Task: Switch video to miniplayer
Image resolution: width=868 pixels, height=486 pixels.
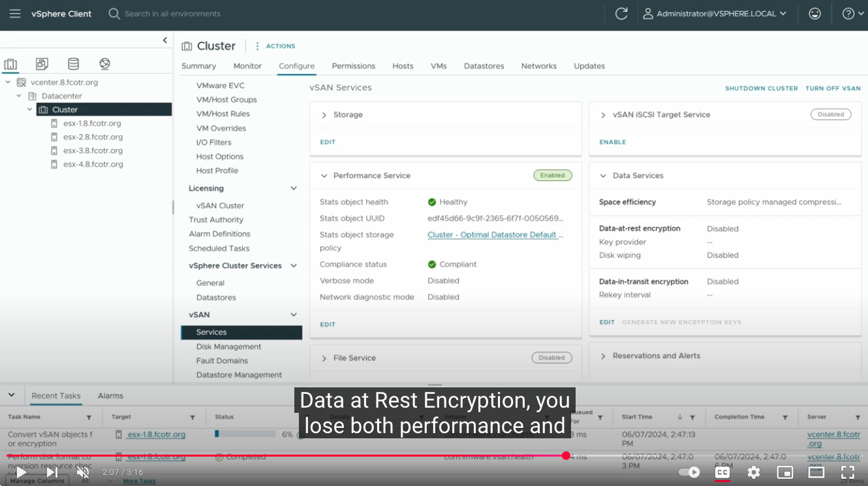Action: click(x=785, y=472)
